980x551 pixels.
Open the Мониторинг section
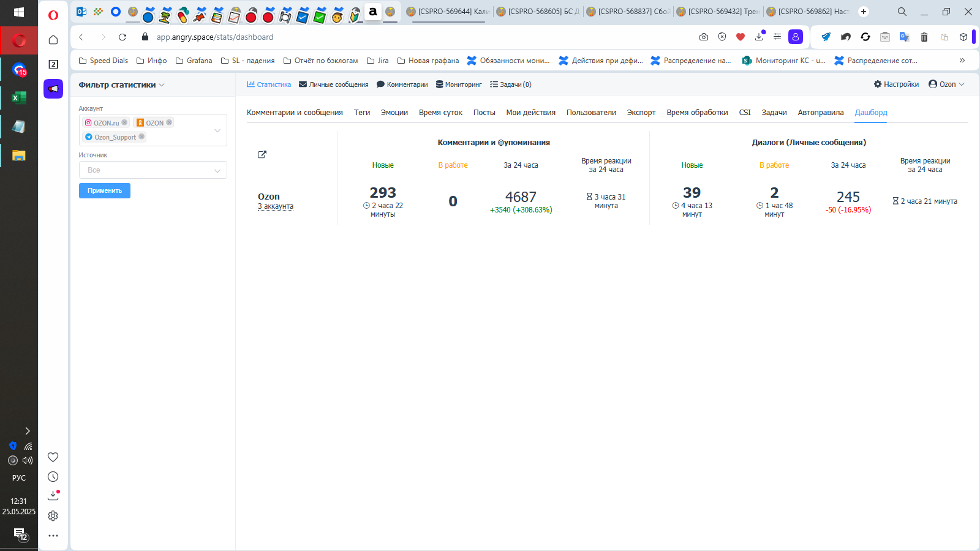pos(459,84)
